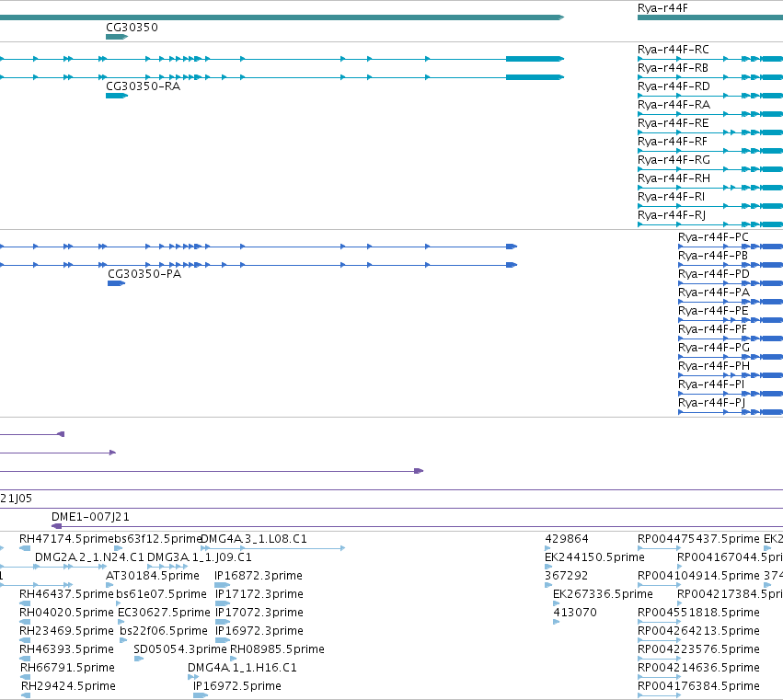Click EST bs22f06.5prime
783x700 pixels.
(164, 632)
